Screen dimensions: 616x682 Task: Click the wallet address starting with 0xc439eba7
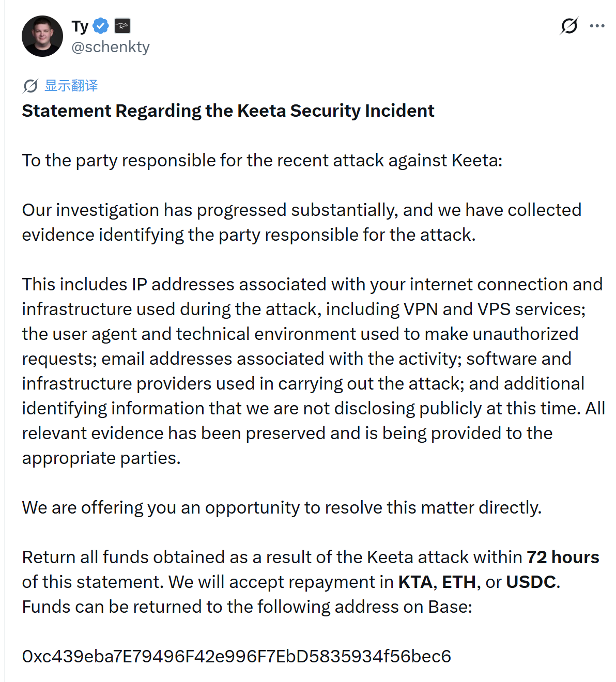237,657
